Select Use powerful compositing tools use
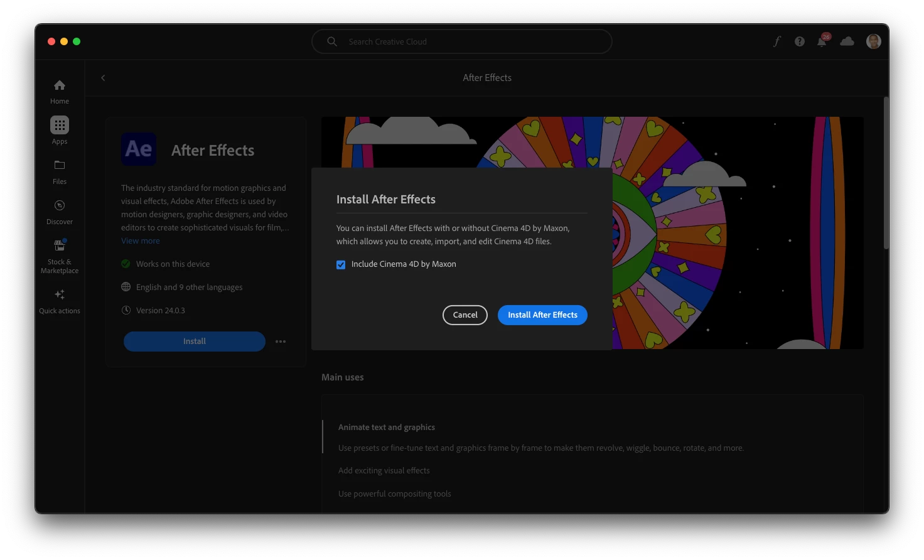The image size is (924, 560). coord(395,494)
